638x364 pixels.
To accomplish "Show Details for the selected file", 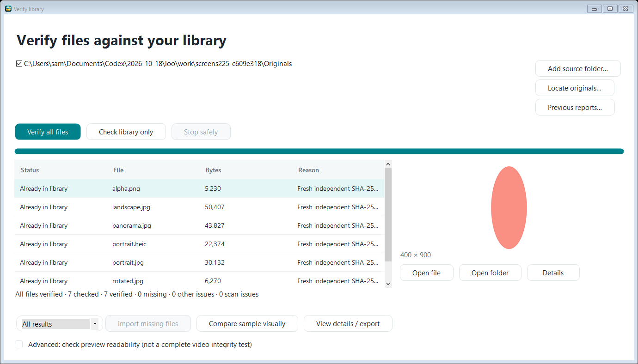I will tap(553, 273).
